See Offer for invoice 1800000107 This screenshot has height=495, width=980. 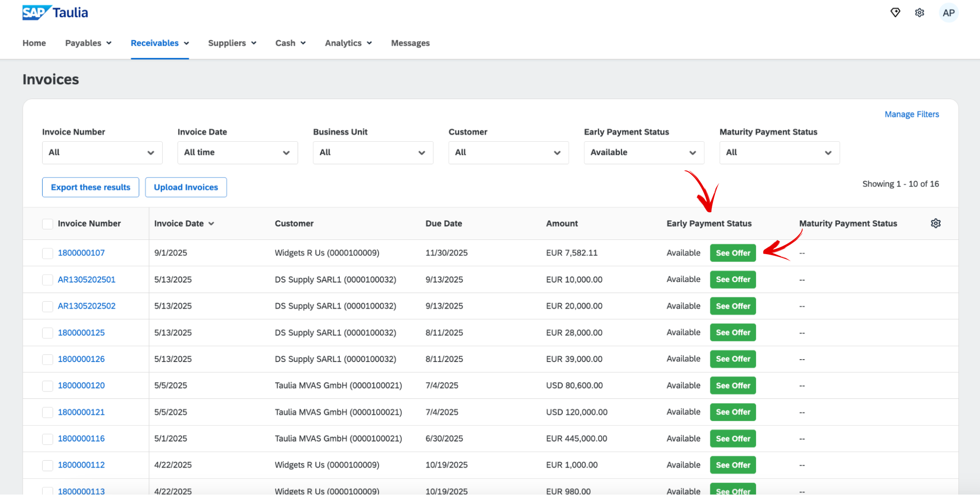pyautogui.click(x=733, y=253)
